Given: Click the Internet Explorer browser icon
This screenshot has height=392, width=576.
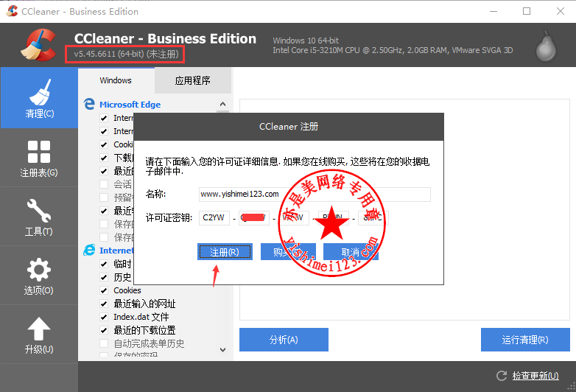Looking at the screenshot, I should [89, 251].
